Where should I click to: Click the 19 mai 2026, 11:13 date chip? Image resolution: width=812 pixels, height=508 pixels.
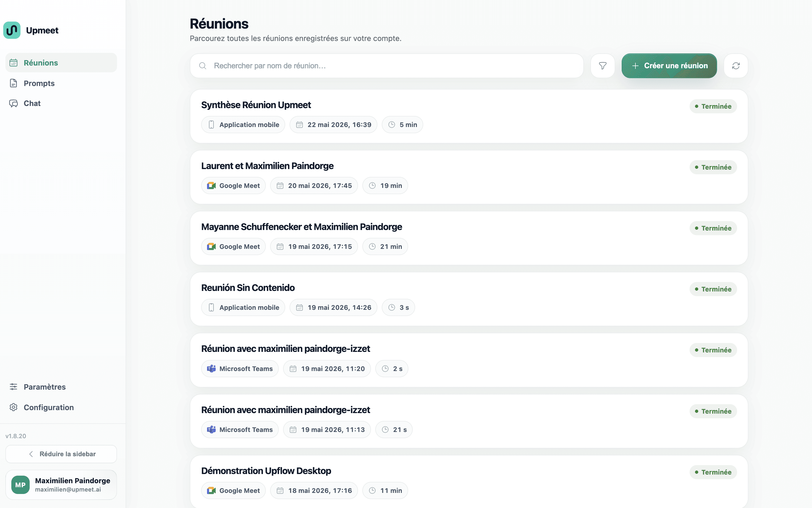pos(327,430)
